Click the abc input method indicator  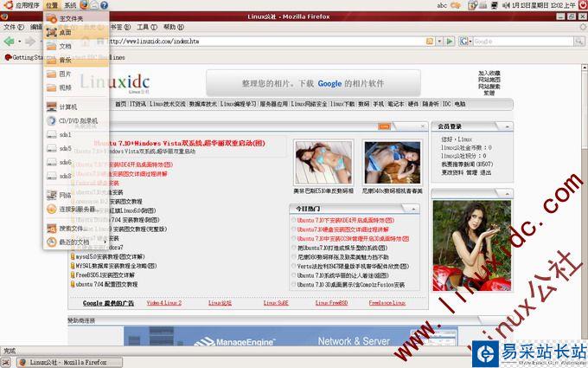[x=442, y=5]
